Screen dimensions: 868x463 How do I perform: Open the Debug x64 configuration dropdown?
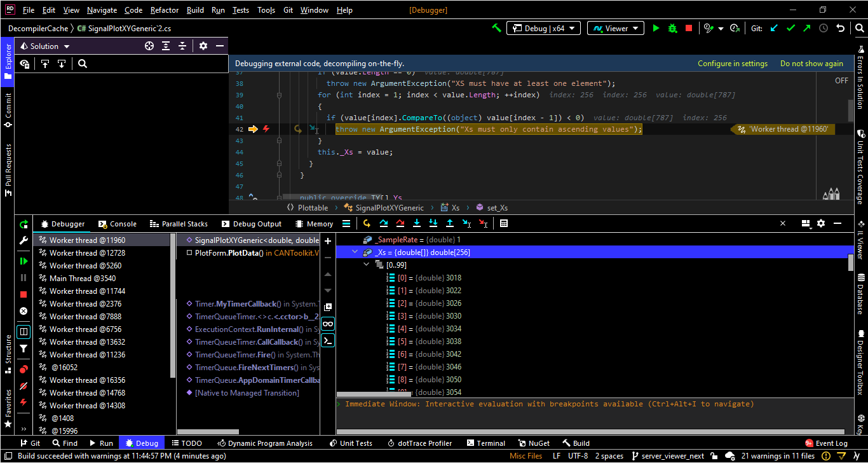[x=543, y=28]
